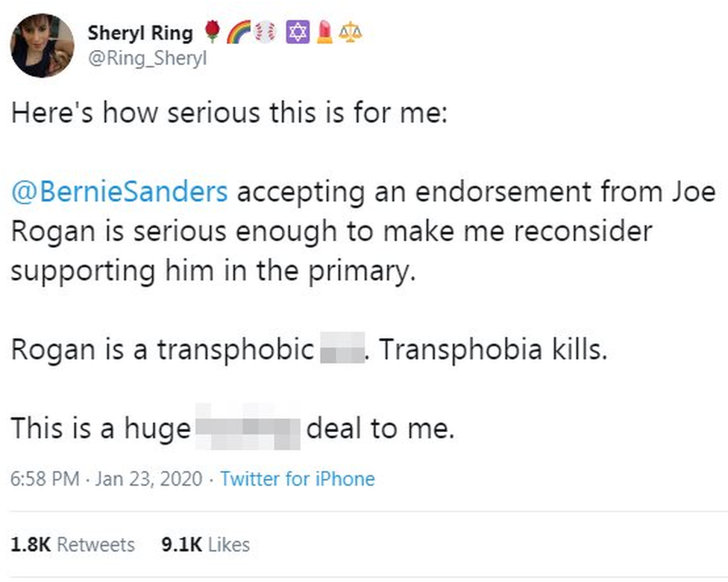Click the blurred word before deal
The image size is (728, 582).
[x=247, y=427]
